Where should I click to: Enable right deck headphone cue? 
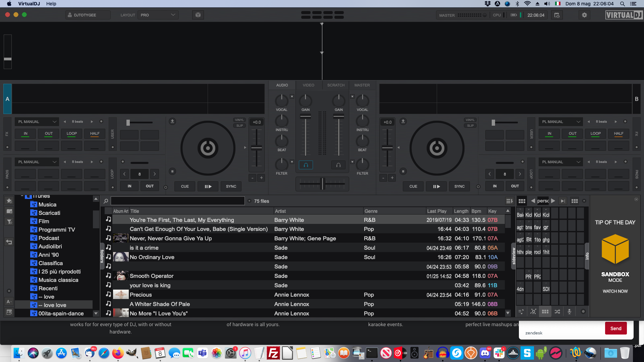click(338, 165)
